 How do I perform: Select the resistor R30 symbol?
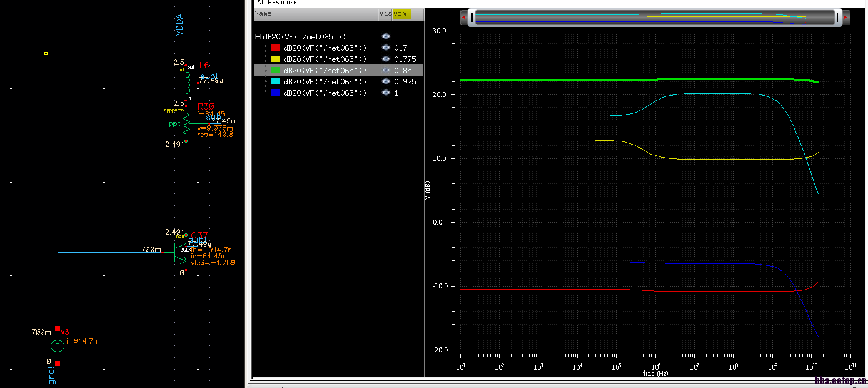pyautogui.click(x=186, y=125)
